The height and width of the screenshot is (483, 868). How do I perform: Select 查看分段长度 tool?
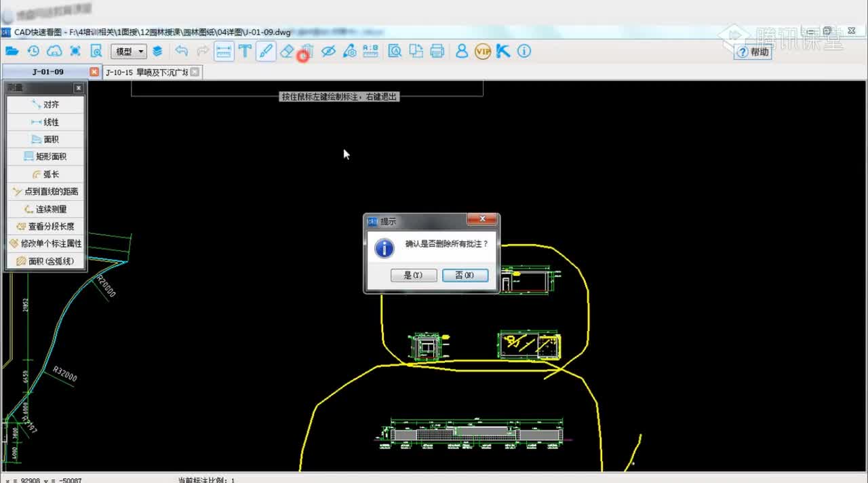click(x=45, y=227)
